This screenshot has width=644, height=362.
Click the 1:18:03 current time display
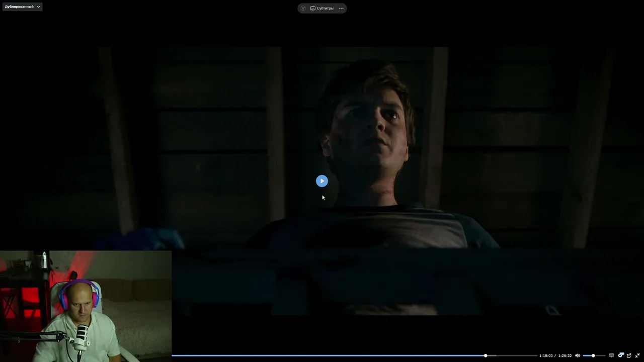[x=546, y=355]
